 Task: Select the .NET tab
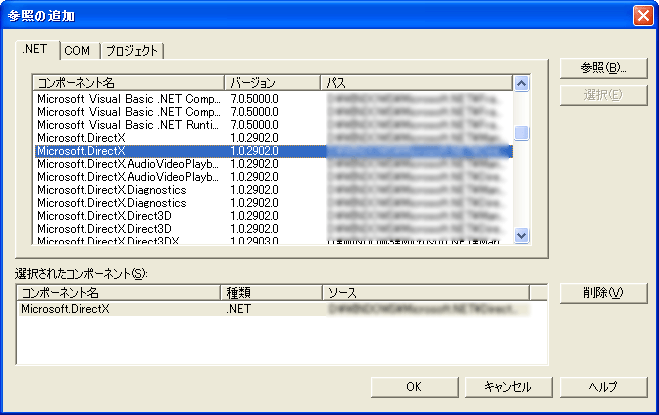point(37,50)
